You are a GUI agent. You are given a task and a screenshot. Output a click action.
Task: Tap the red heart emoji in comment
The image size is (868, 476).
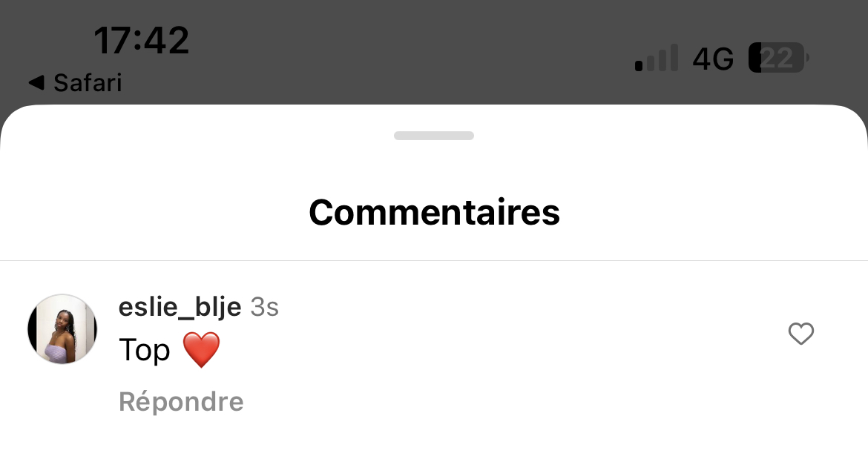point(202,350)
